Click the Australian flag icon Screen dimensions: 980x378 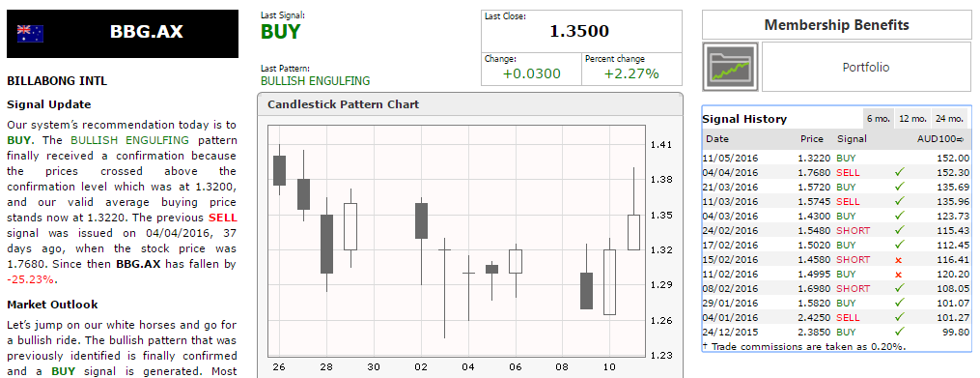tap(30, 33)
